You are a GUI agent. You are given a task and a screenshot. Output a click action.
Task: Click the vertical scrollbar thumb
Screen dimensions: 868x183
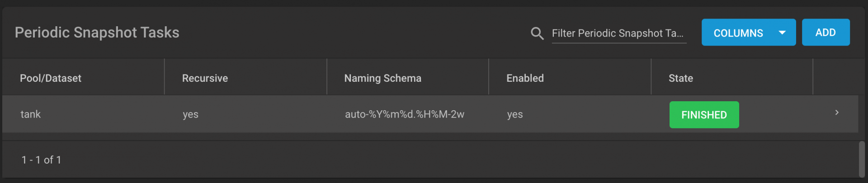[x=862, y=159]
